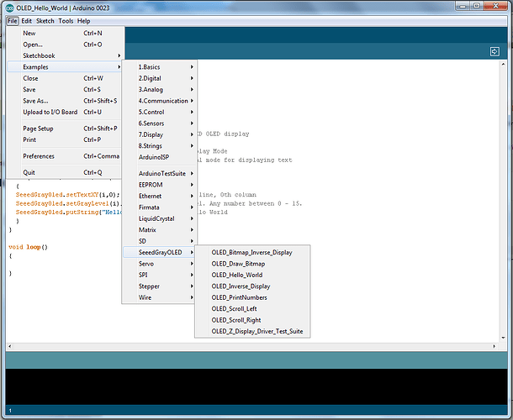This screenshot has width=513, height=420.
Task: Open the Help menu
Action: pos(84,21)
